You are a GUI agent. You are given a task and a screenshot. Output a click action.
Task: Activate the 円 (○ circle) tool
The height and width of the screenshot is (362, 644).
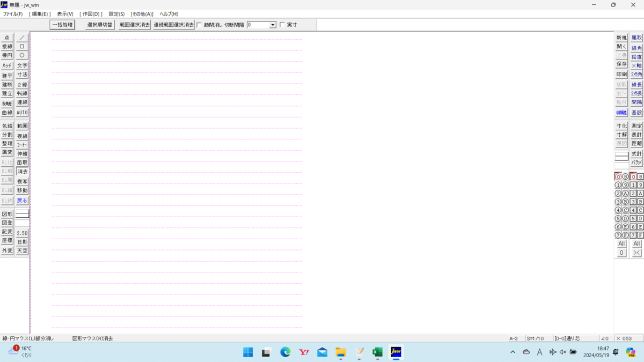pyautogui.click(x=21, y=55)
